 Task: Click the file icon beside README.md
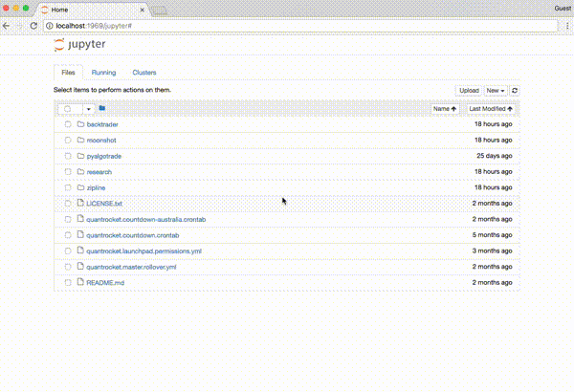tap(80, 282)
